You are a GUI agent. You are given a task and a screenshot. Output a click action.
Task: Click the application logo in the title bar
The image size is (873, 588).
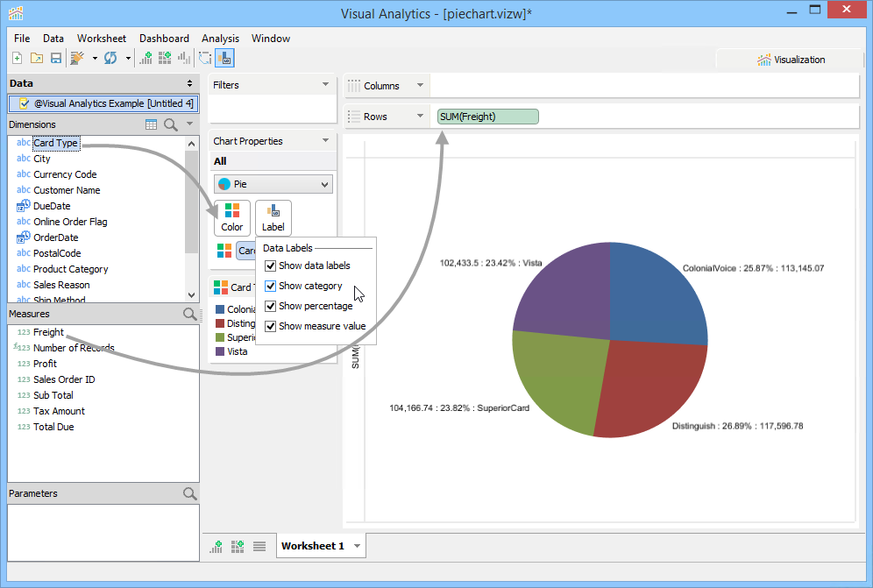[x=16, y=13]
